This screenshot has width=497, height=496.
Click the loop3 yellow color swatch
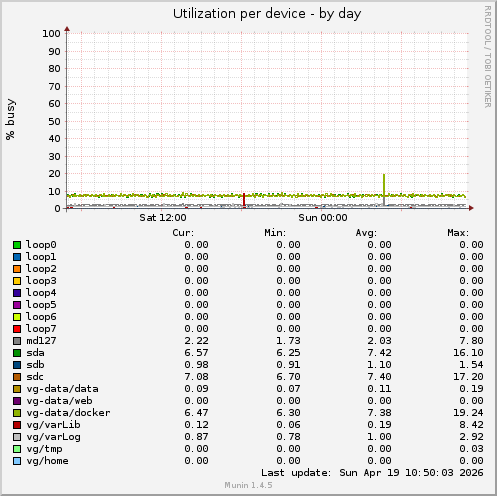(x=17, y=281)
